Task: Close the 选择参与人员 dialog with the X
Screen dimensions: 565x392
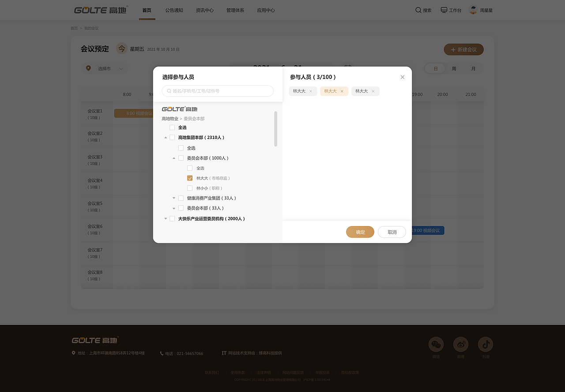Action: pyautogui.click(x=403, y=77)
